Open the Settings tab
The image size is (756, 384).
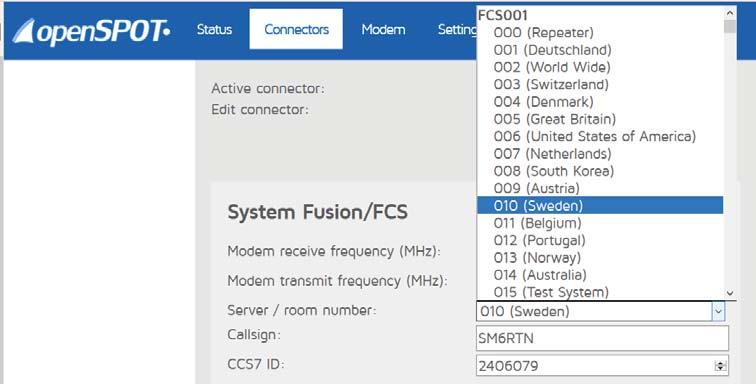[457, 29]
